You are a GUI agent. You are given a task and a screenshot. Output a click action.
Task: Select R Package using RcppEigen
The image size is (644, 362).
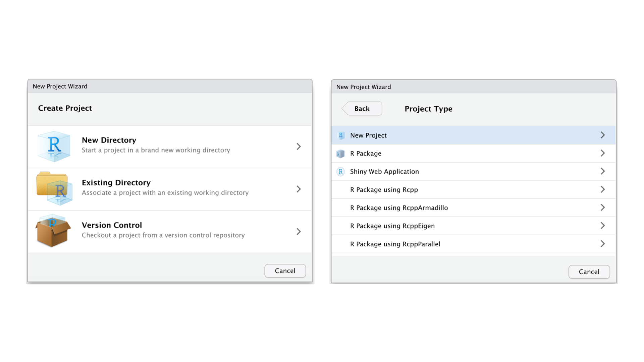pos(392,226)
